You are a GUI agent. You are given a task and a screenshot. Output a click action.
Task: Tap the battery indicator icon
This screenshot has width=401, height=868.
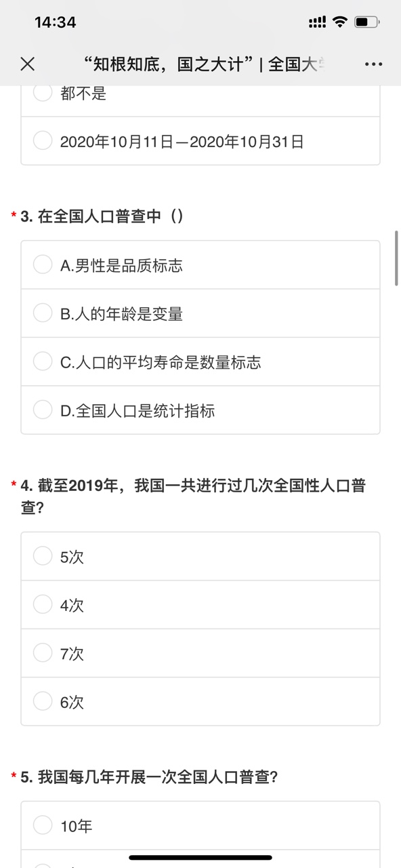coord(366,22)
